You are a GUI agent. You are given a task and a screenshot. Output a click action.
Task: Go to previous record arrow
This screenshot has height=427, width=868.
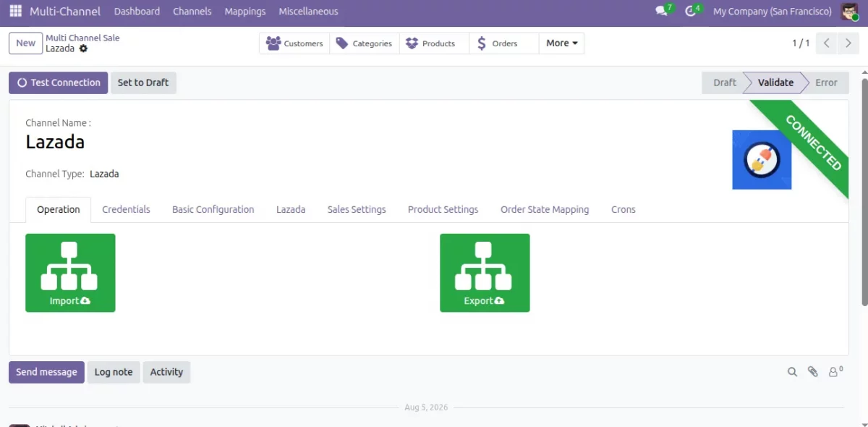click(x=827, y=43)
